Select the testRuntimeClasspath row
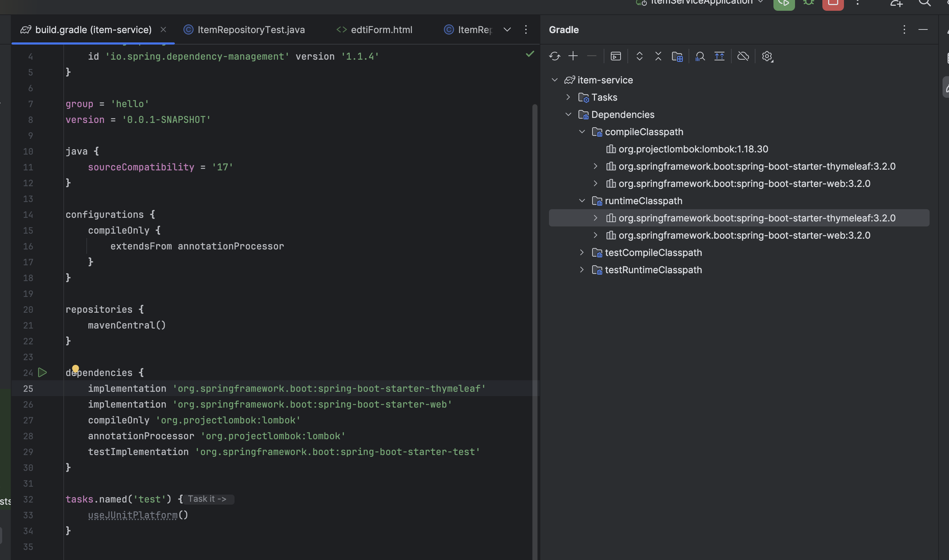949x560 pixels. pos(739,270)
